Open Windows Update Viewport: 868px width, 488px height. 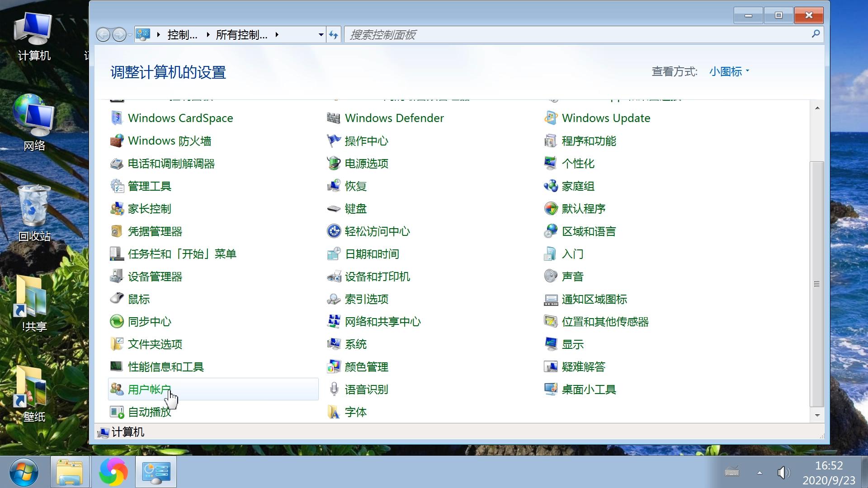[x=606, y=118]
